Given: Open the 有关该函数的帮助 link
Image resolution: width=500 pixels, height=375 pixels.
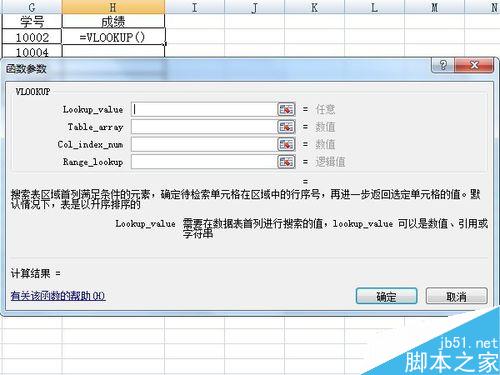Looking at the screenshot, I should click(58, 296).
